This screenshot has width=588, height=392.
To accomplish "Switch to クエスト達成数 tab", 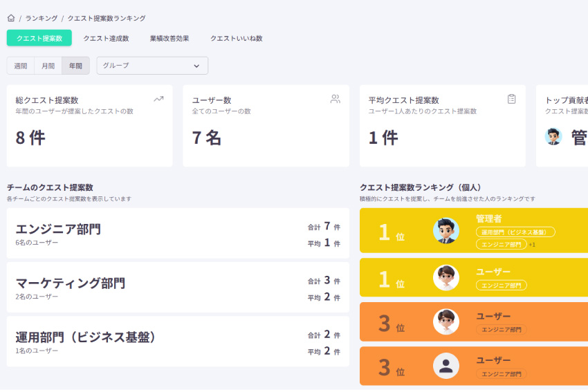I will pyautogui.click(x=106, y=38).
